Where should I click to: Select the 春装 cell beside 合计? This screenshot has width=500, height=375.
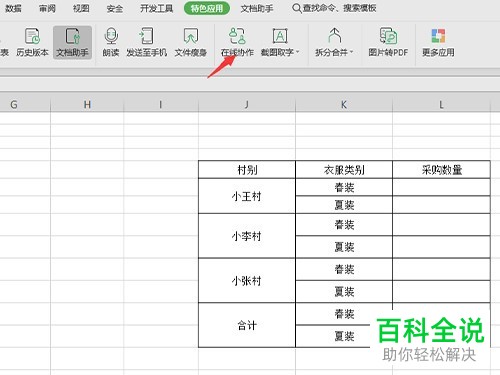344,314
